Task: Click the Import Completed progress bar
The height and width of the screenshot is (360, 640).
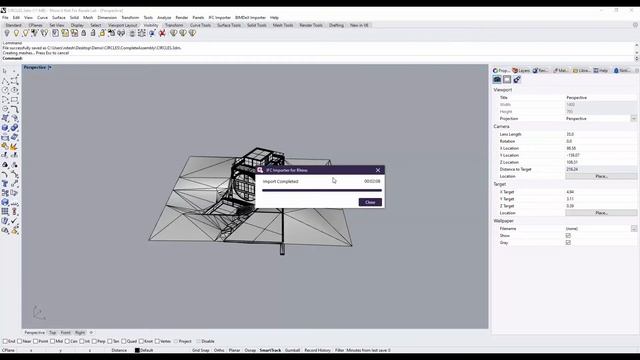Action: [x=322, y=190]
